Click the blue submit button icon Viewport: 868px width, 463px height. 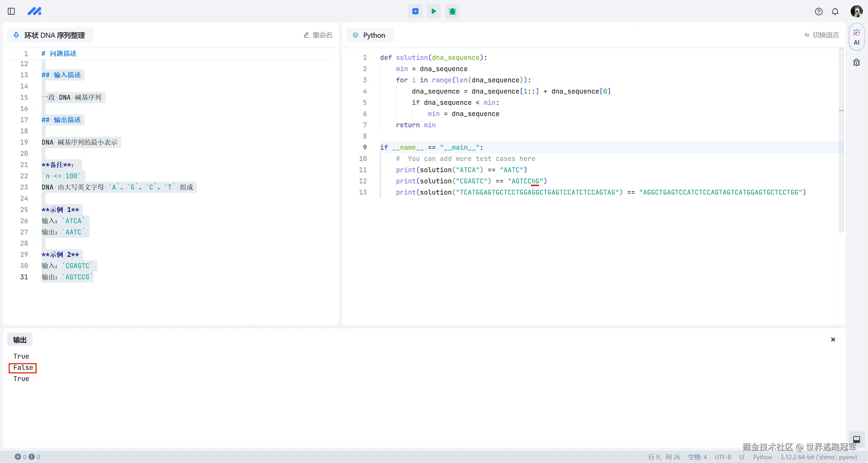click(x=415, y=11)
